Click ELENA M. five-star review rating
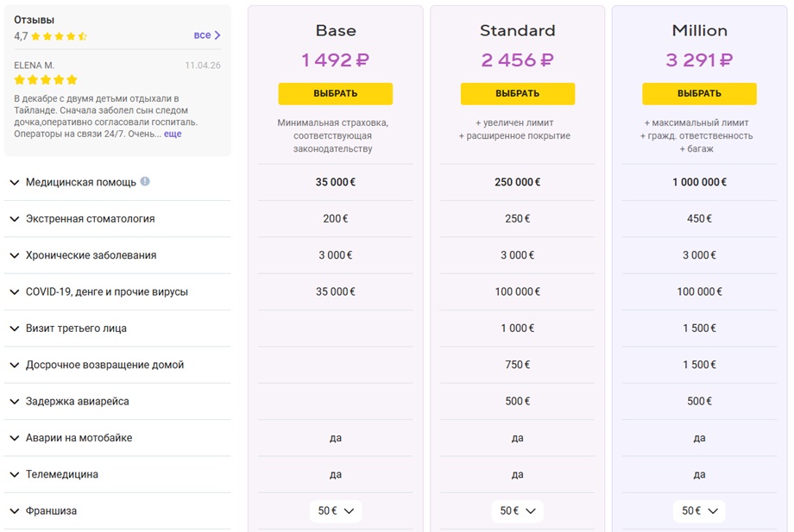 click(46, 80)
